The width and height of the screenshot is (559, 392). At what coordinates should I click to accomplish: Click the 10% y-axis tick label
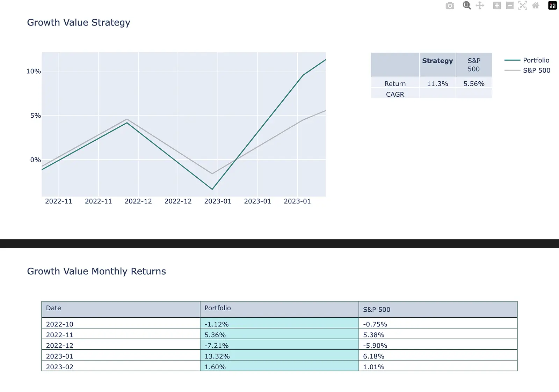coord(34,71)
